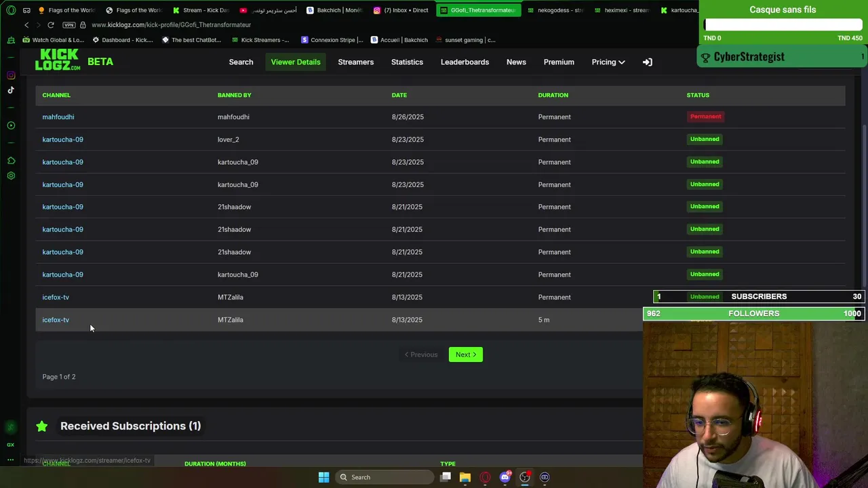Image resolution: width=868 pixels, height=488 pixels.
Task: Click the CHANNEL column header
Action: click(56, 95)
